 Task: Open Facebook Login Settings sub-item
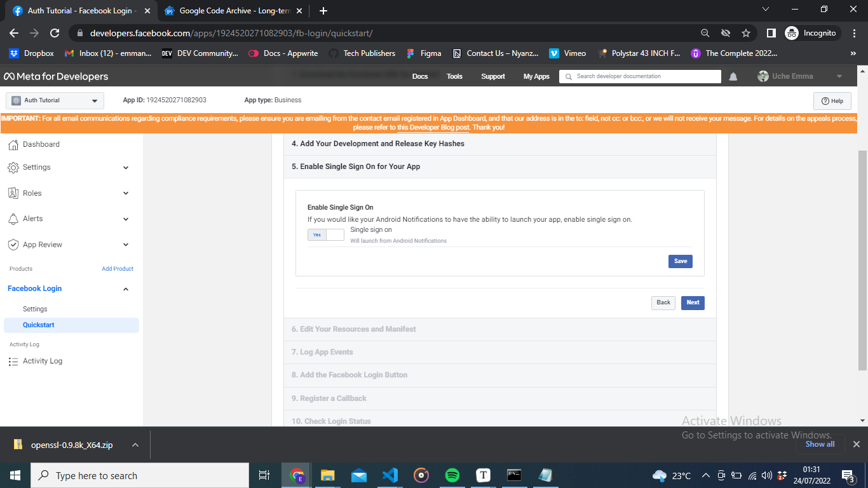click(x=35, y=309)
